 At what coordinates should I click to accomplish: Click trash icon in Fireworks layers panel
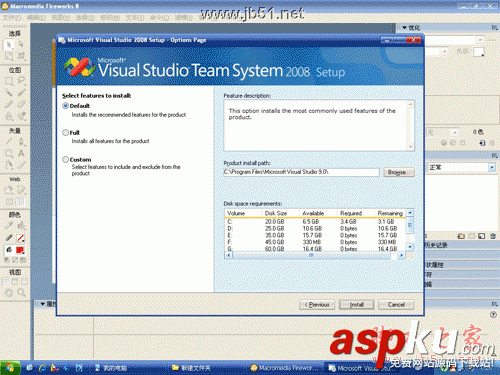pyautogui.click(x=493, y=236)
